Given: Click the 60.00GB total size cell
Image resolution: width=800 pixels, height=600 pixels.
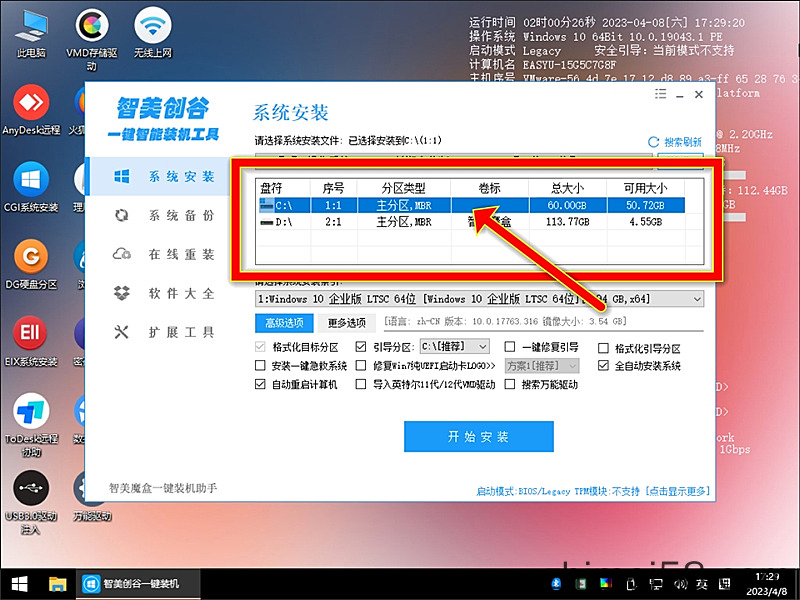Looking at the screenshot, I should coord(567,206).
